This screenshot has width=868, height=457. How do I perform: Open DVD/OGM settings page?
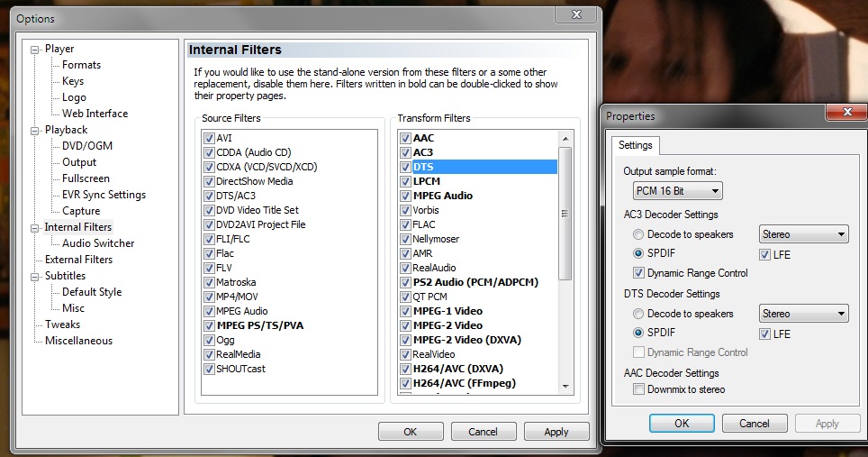tap(87, 146)
